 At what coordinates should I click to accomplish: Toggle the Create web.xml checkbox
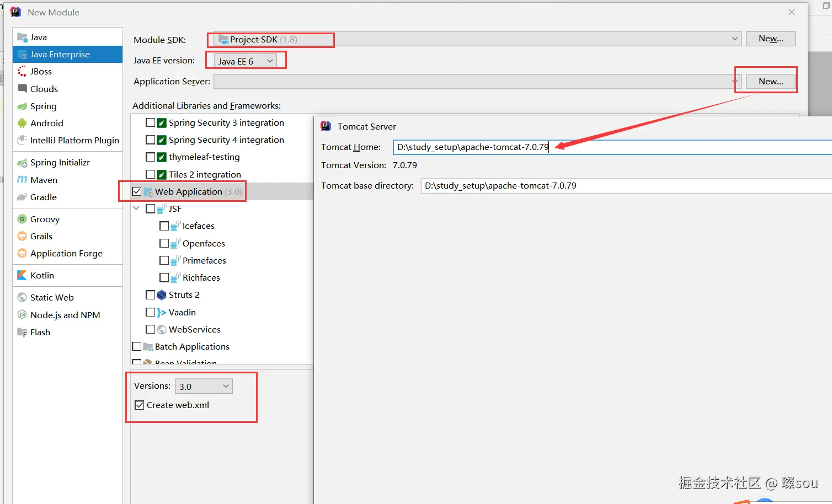pos(140,405)
